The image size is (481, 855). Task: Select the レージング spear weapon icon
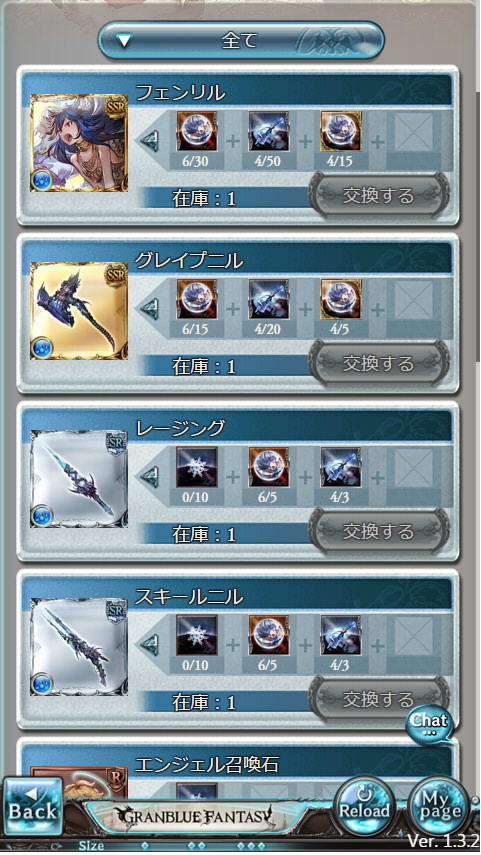click(79, 479)
